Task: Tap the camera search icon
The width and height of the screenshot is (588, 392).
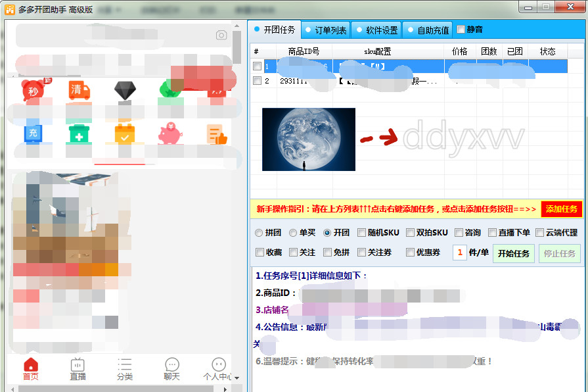Action: pos(221,35)
